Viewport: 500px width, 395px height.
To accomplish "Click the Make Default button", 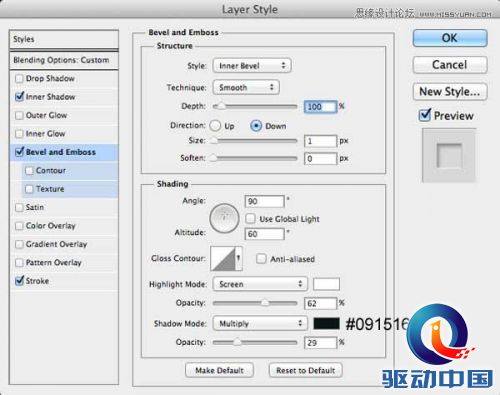I will [x=219, y=370].
